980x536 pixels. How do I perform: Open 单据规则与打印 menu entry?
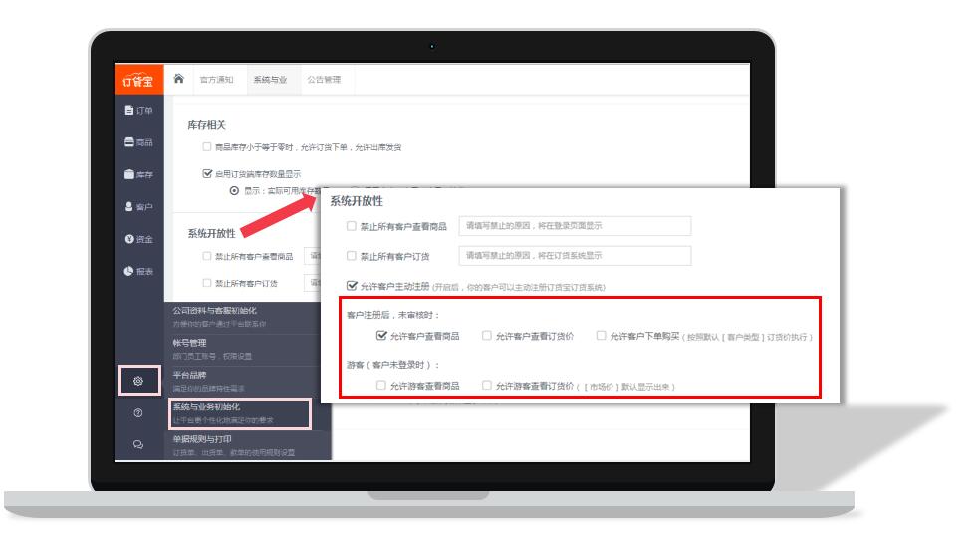(248, 445)
